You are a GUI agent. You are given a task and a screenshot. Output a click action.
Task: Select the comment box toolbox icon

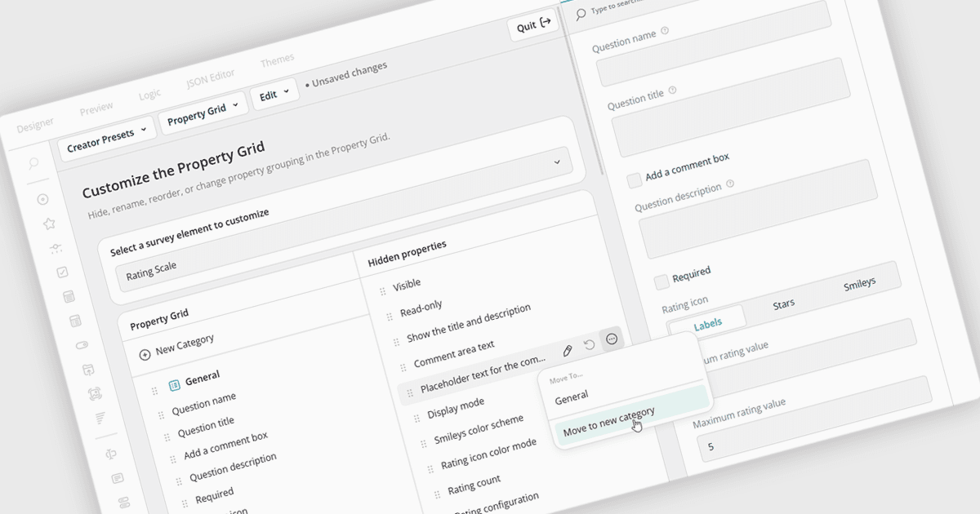(118, 478)
